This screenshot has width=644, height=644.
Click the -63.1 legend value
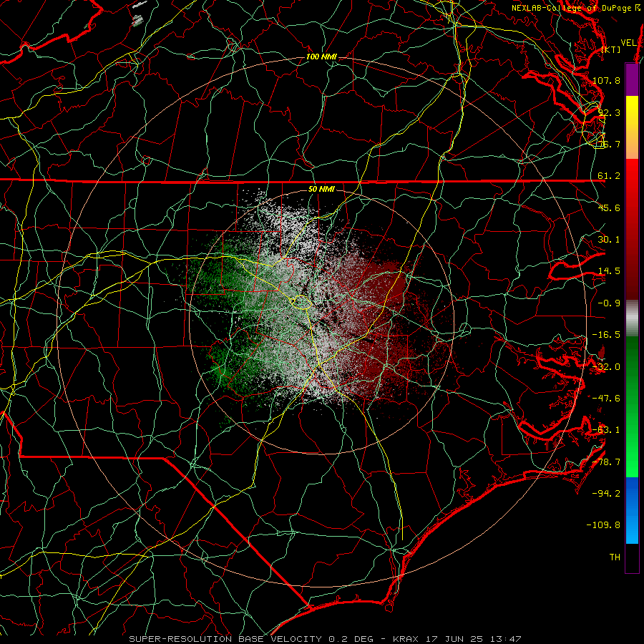click(606, 430)
